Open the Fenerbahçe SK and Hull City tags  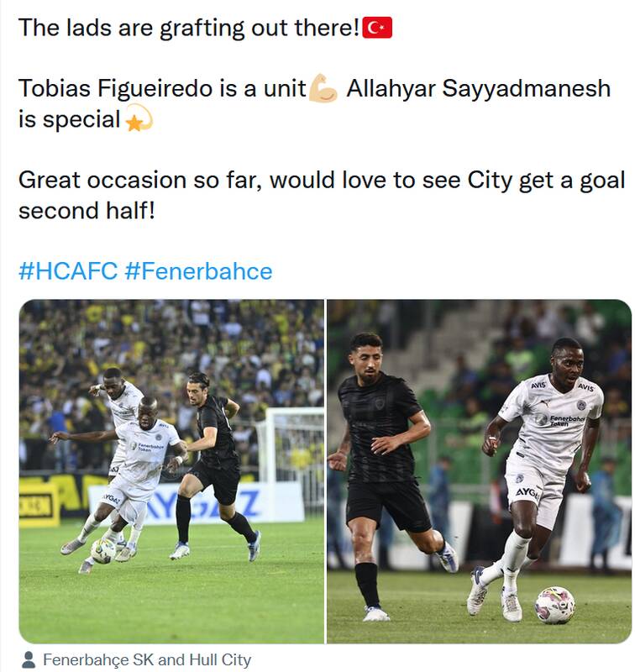coord(147,659)
